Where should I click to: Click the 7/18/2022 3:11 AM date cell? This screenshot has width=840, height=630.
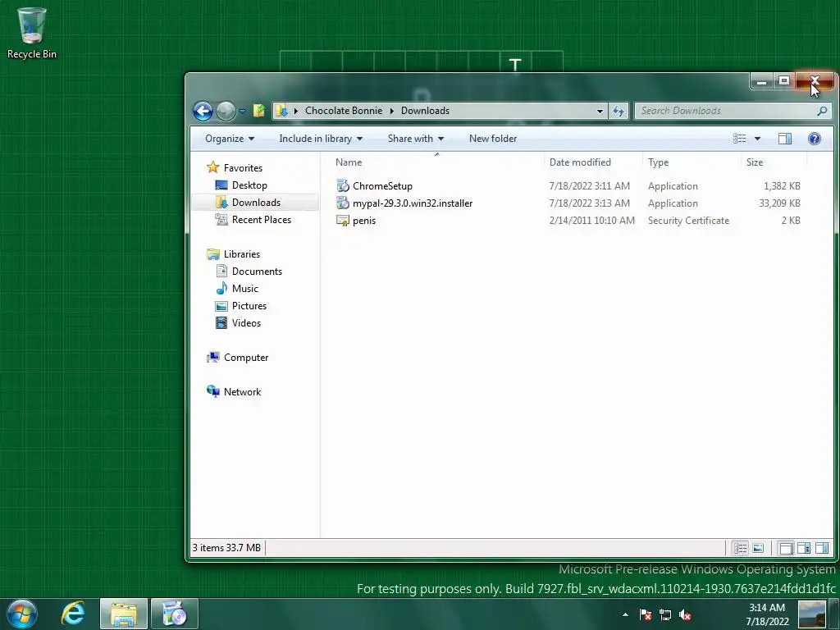click(589, 186)
